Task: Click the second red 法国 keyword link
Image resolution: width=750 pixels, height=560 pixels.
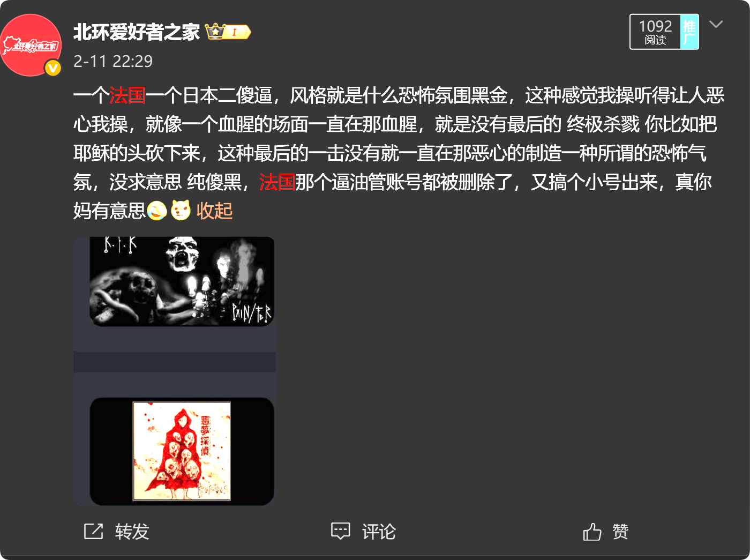Action: (277, 182)
